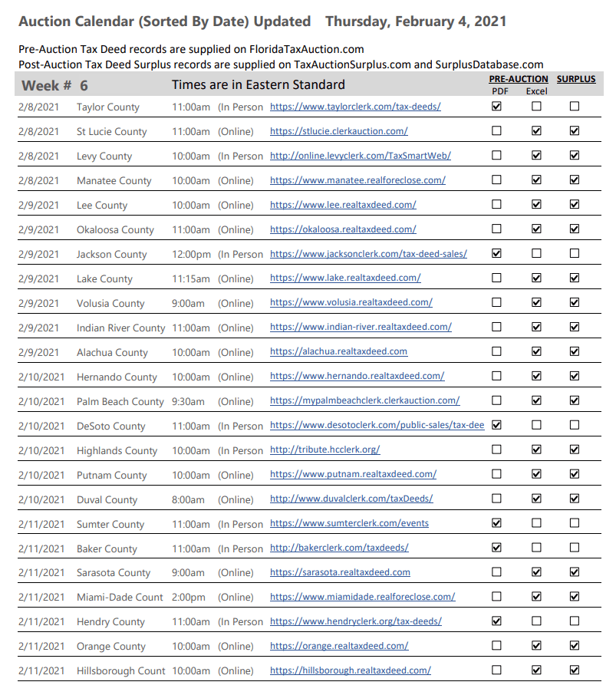This screenshot has height=695, width=616.
Task: Open the Taylor County tax-deeds link
Action: (x=355, y=107)
